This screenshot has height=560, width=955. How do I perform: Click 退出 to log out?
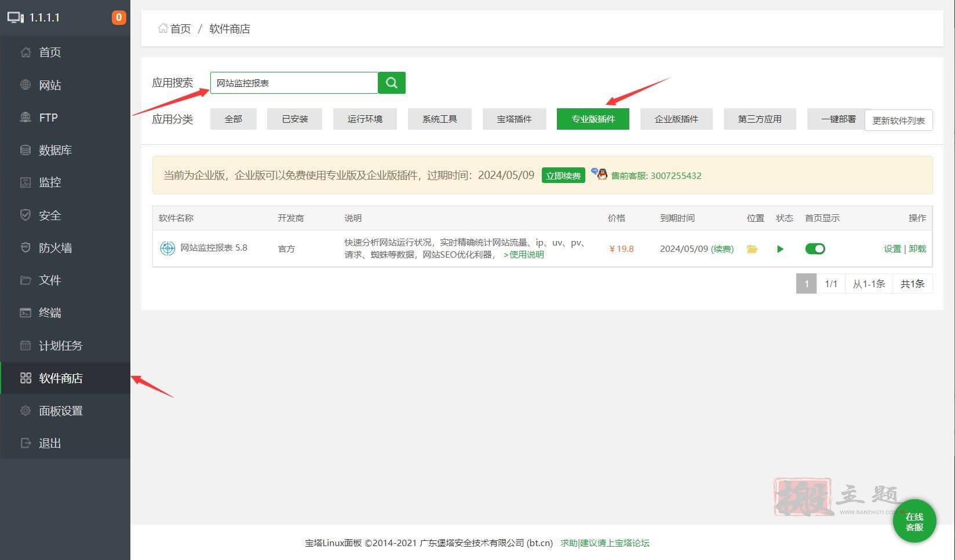click(65, 443)
